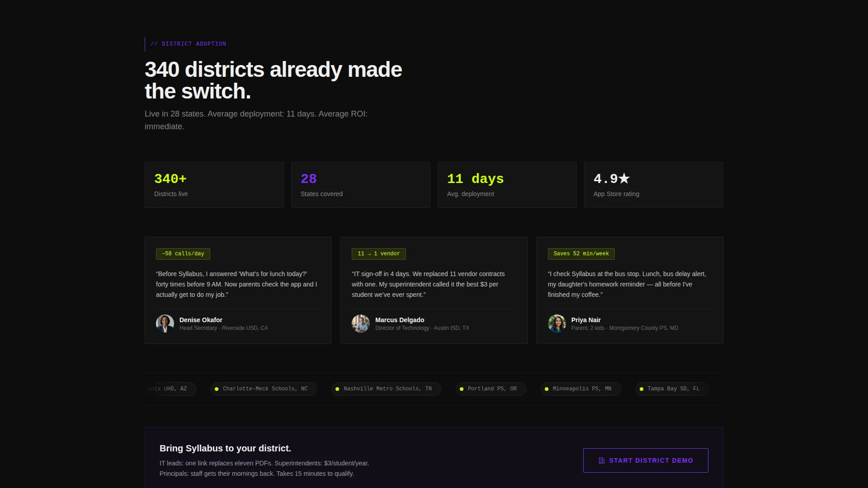Image resolution: width=868 pixels, height=488 pixels.
Task: Click the 'Bring Syllabus to your district.' heading
Action: pyautogui.click(x=225, y=448)
